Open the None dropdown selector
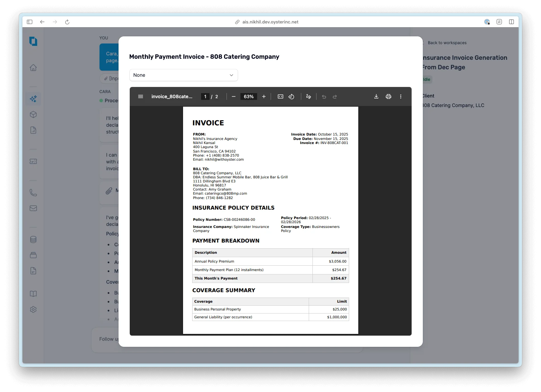The width and height of the screenshot is (541, 392). coord(183,75)
